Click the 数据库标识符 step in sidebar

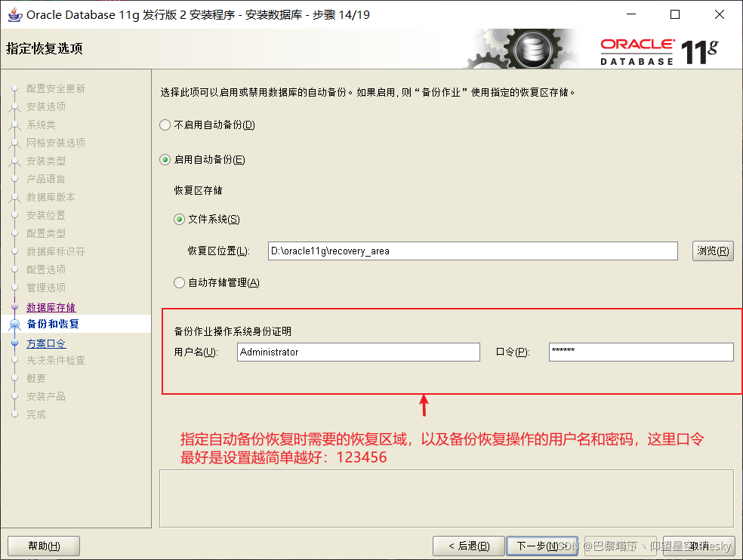(x=55, y=251)
